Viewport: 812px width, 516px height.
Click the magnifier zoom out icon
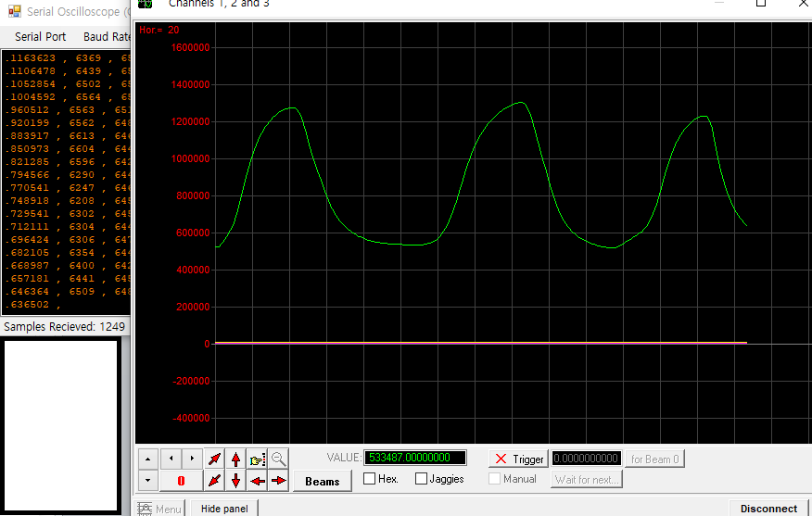click(279, 459)
